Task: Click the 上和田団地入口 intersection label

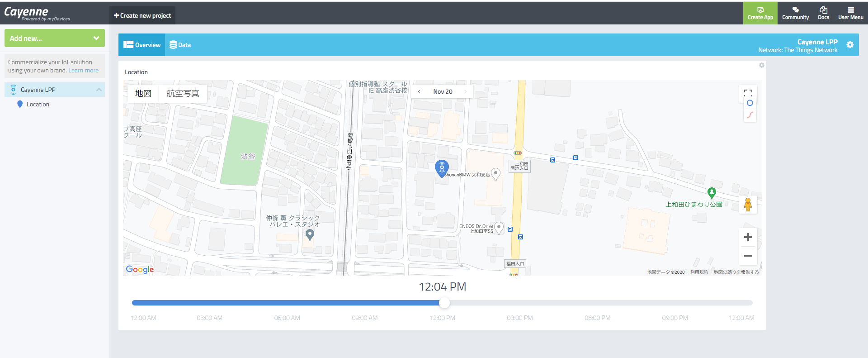Action: 519,166
